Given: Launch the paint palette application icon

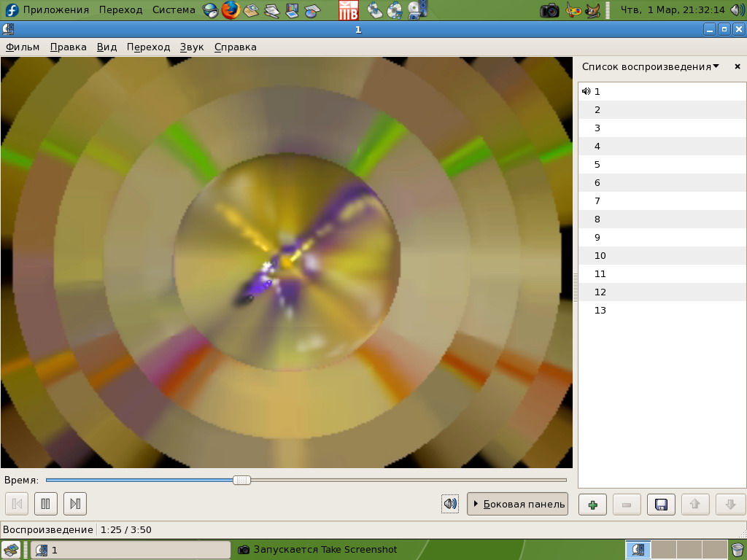Looking at the screenshot, I should tap(573, 10).
